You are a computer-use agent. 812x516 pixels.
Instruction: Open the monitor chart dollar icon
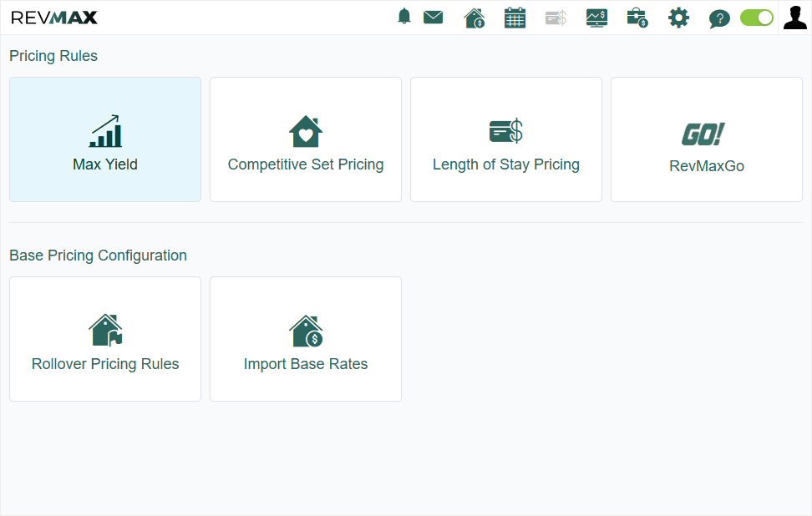click(596, 18)
